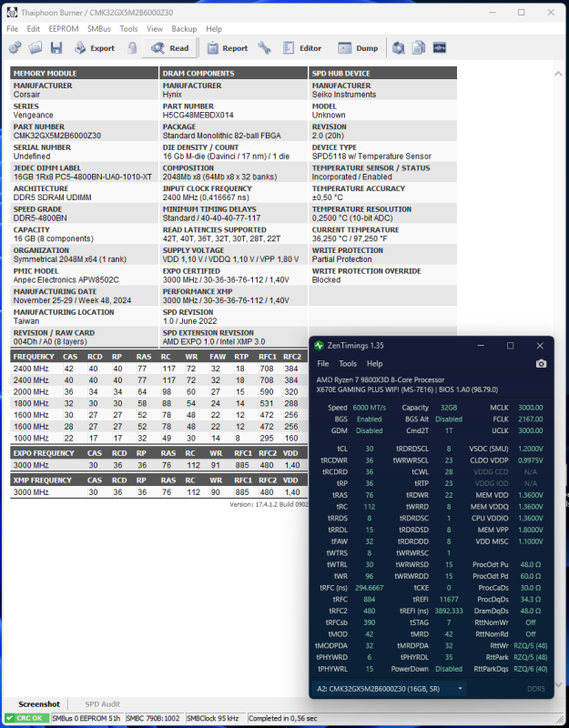Click the ZenTimings VSOC (SMU) 1.2000V value
This screenshot has height=728, width=569.
531,449
